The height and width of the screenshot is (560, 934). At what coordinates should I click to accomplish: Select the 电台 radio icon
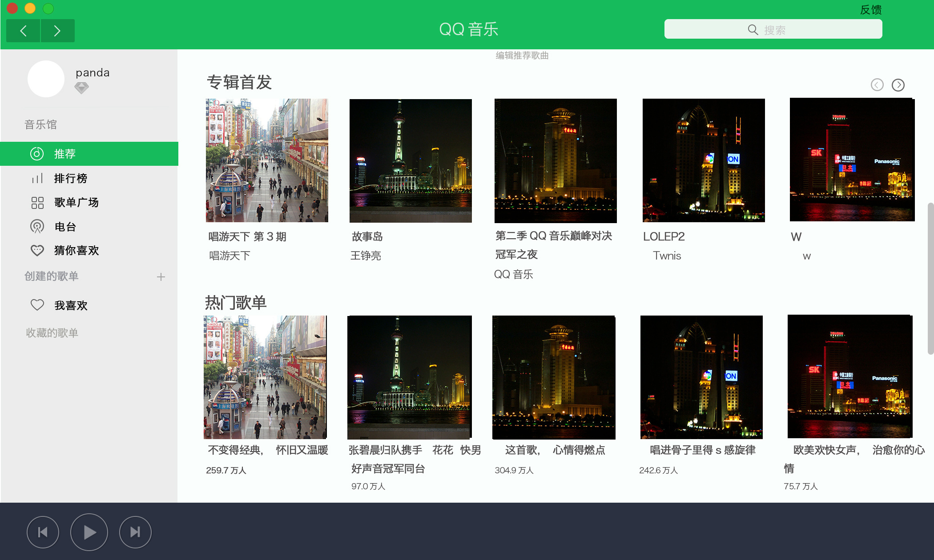coord(37,226)
